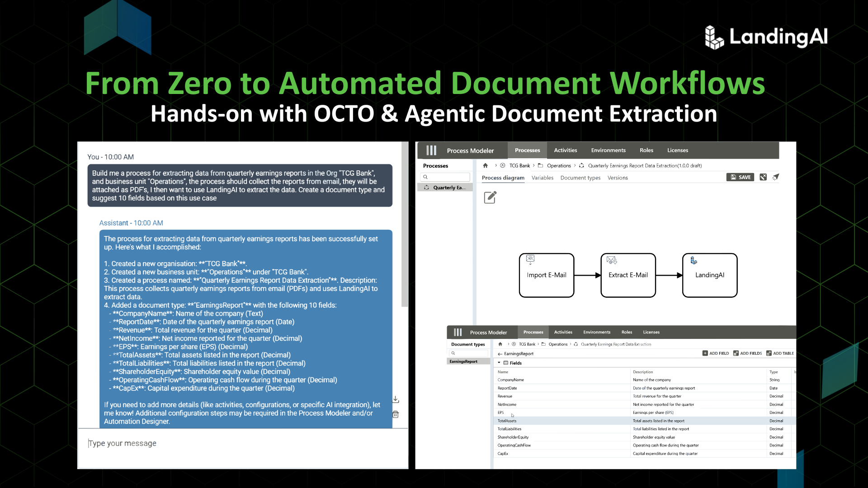The width and height of the screenshot is (868, 488).
Task: Open the Document types tab
Action: point(580,178)
